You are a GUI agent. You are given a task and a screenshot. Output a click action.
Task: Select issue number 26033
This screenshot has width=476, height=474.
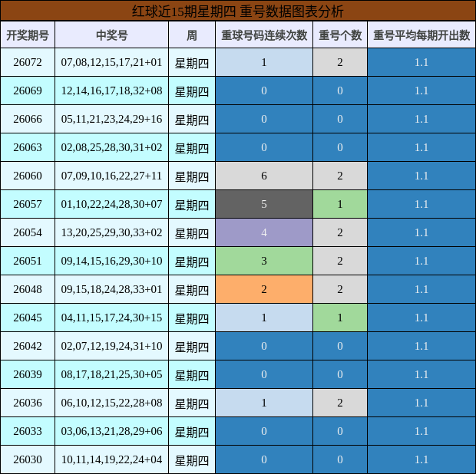28,431
